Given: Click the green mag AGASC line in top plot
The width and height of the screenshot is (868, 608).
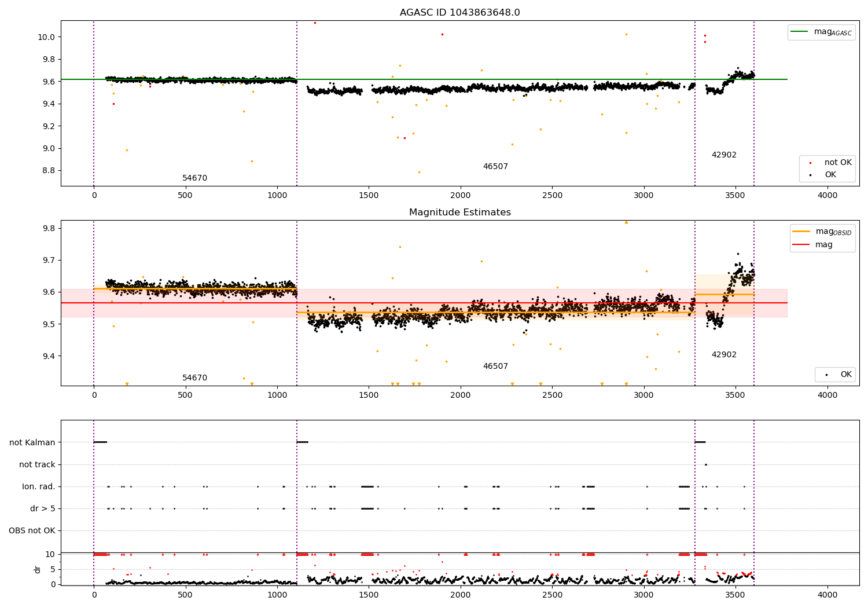Looking at the screenshot, I should [424, 79].
